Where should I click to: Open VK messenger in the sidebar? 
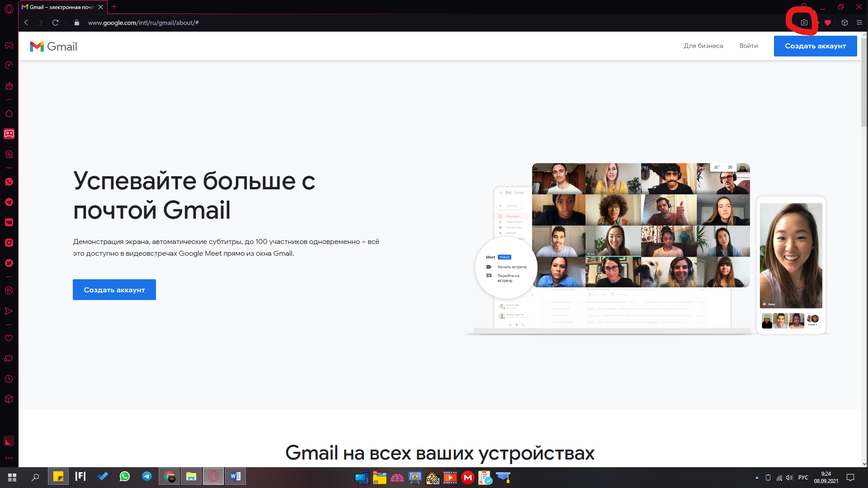[9, 222]
